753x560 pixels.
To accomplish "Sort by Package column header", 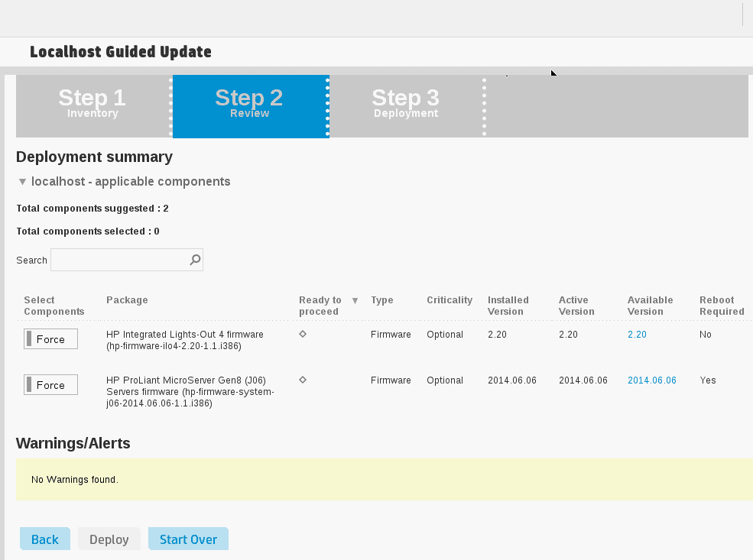I will [127, 300].
